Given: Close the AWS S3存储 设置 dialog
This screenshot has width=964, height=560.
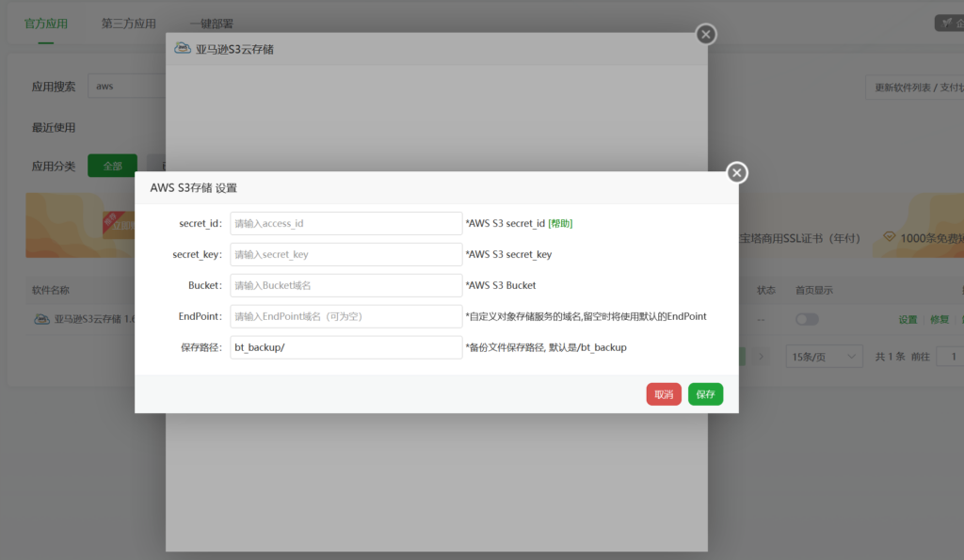Looking at the screenshot, I should [x=737, y=172].
